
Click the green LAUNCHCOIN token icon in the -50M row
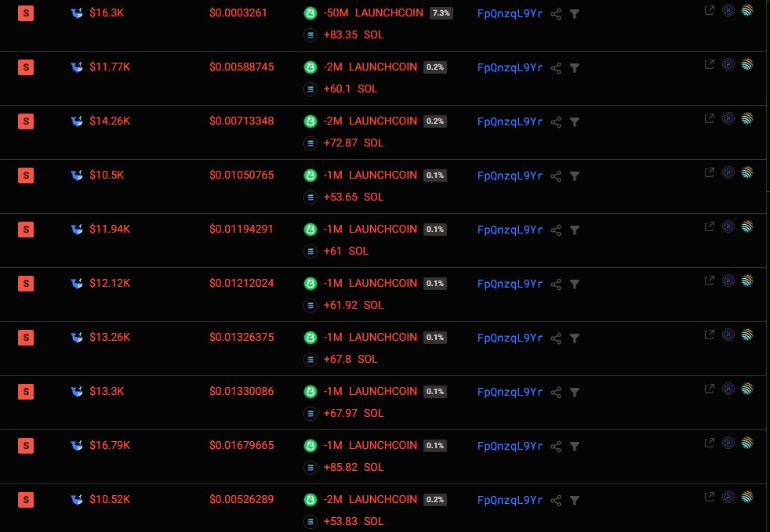coord(310,13)
